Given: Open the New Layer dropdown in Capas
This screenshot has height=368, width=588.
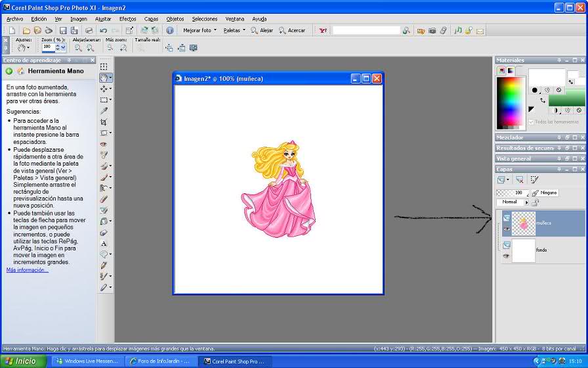Looking at the screenshot, I should click(x=508, y=180).
